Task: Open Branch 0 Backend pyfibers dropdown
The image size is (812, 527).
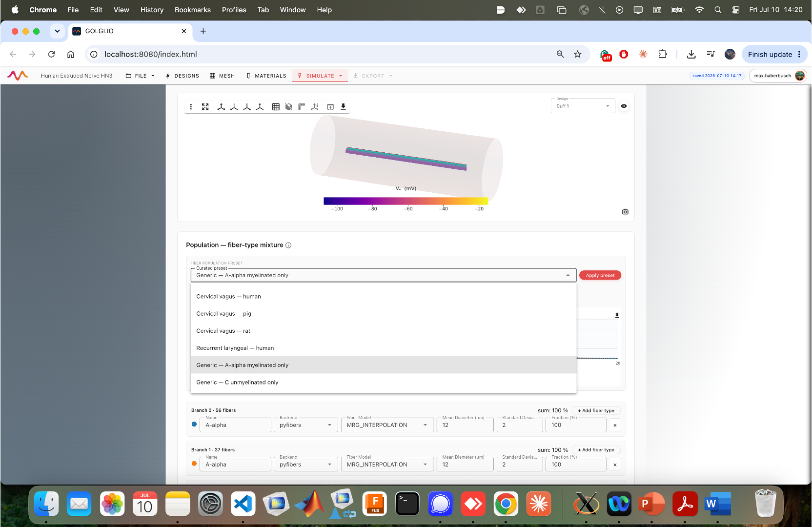Action: pyautogui.click(x=305, y=425)
